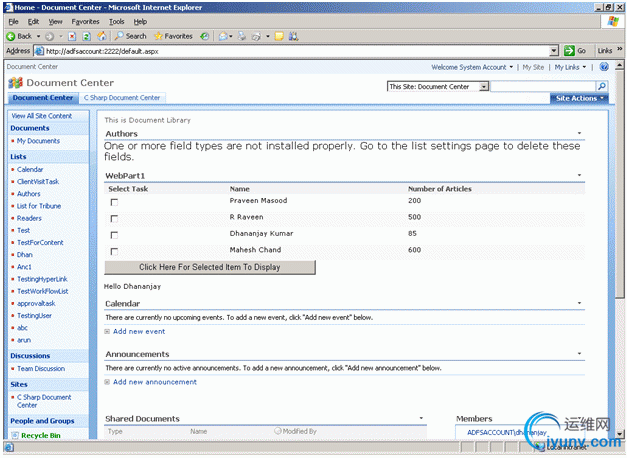Open the Back button history dropdown arrow
Screen dimensions: 627x458
point(38,36)
